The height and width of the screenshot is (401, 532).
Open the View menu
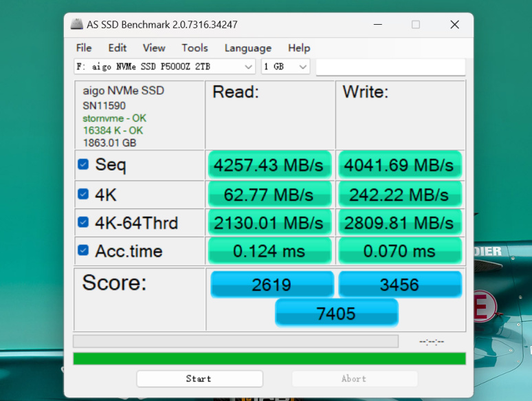tap(154, 48)
